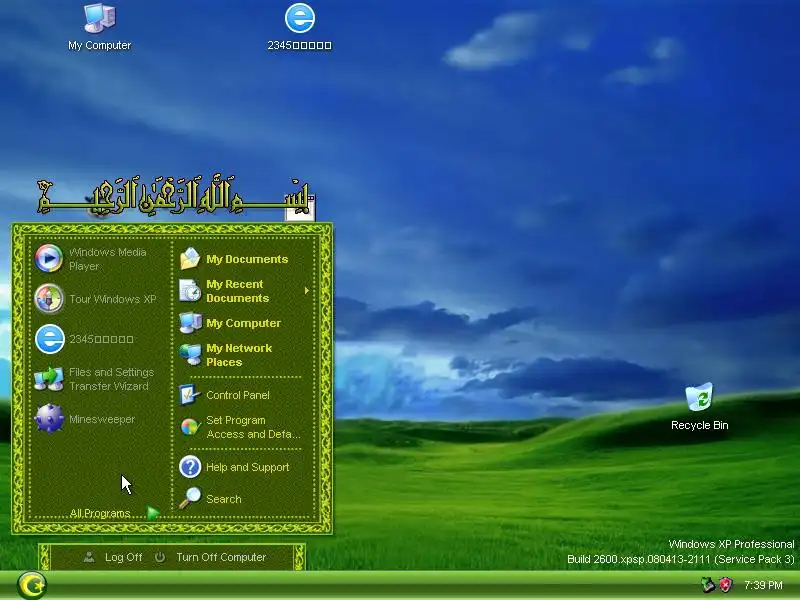Click My Documents bold label

click(x=247, y=259)
